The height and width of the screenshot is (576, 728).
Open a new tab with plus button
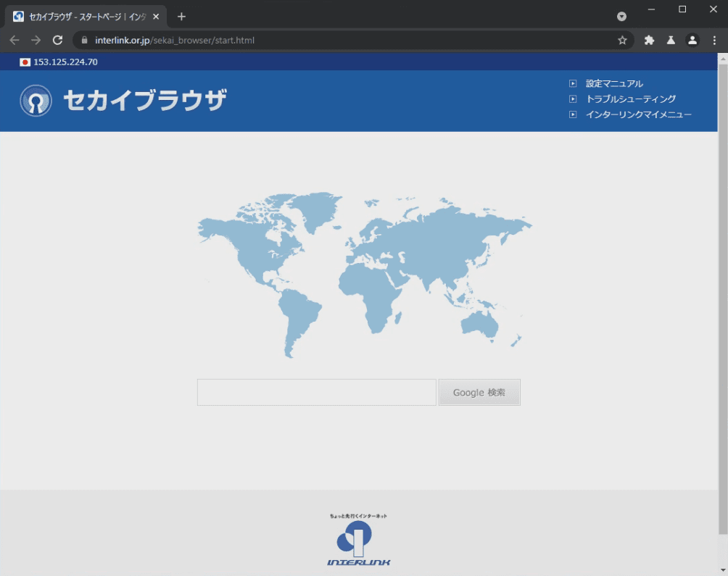point(181,17)
